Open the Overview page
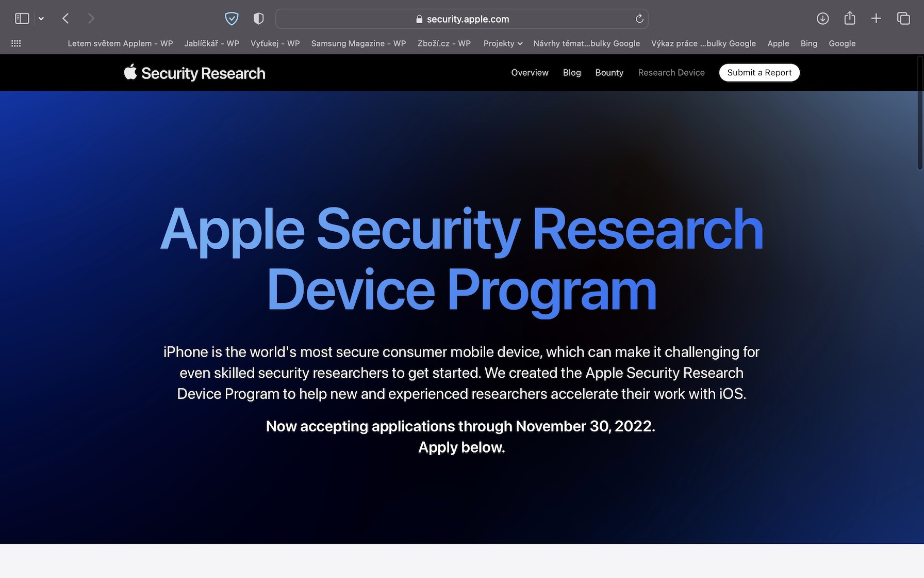Image resolution: width=924 pixels, height=578 pixels. click(x=530, y=73)
